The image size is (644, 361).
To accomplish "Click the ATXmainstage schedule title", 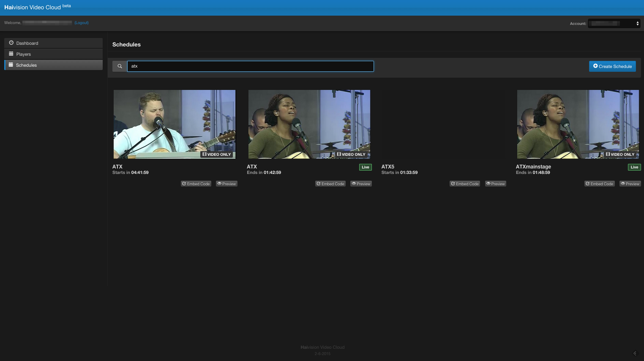I will pos(533,167).
